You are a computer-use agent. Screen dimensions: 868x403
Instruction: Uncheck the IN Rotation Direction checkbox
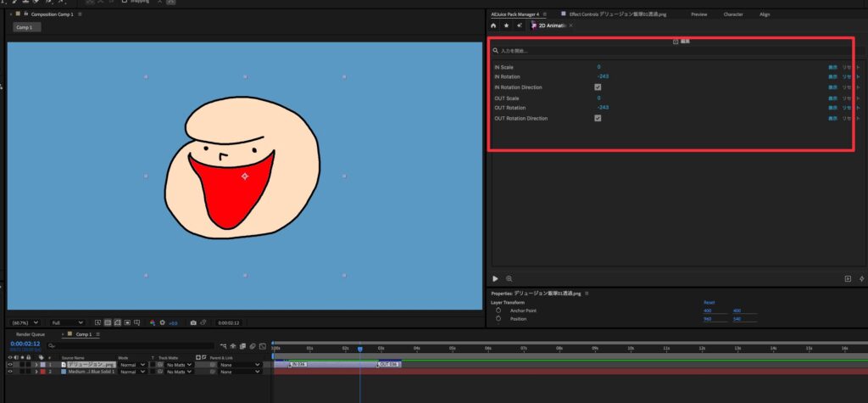[x=598, y=87]
